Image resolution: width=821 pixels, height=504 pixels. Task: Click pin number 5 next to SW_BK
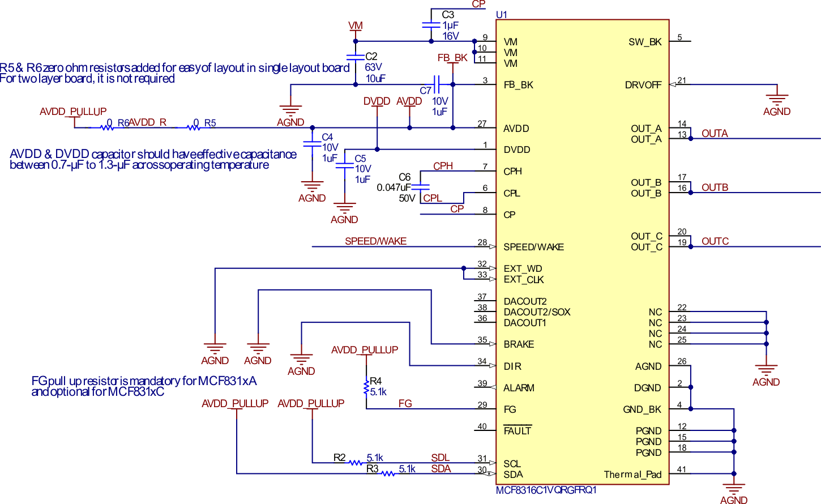(x=679, y=37)
